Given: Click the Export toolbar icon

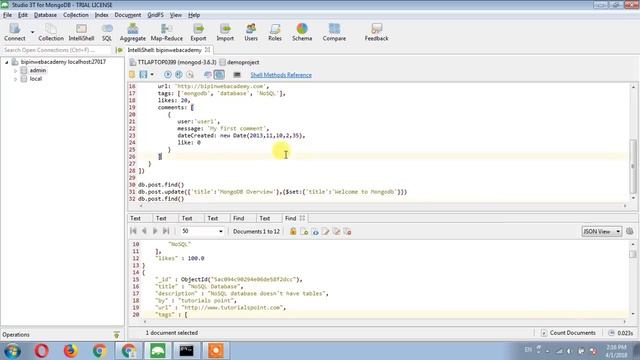Looking at the screenshot, I should click(x=198, y=32).
